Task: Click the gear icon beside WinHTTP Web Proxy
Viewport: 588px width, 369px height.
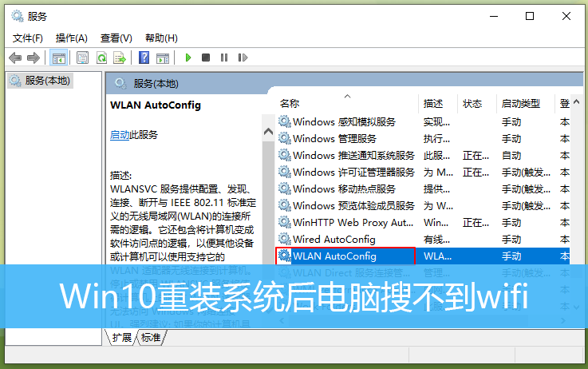Action: coord(285,222)
